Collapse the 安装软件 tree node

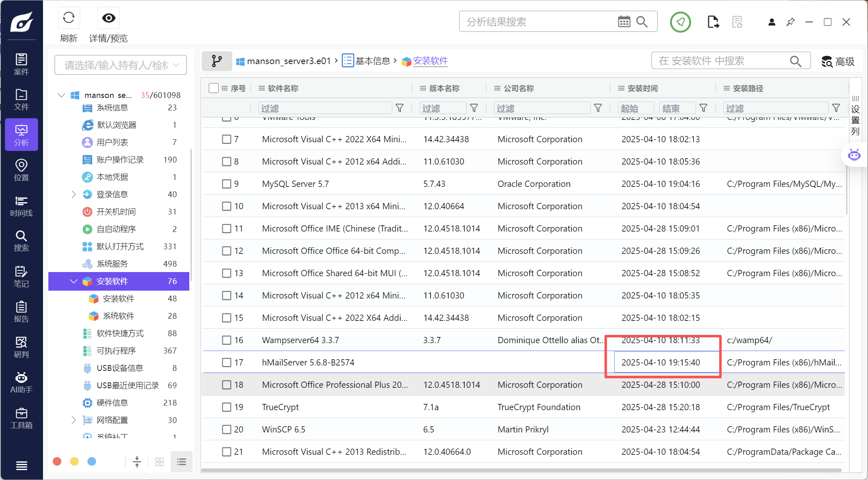pyautogui.click(x=74, y=281)
